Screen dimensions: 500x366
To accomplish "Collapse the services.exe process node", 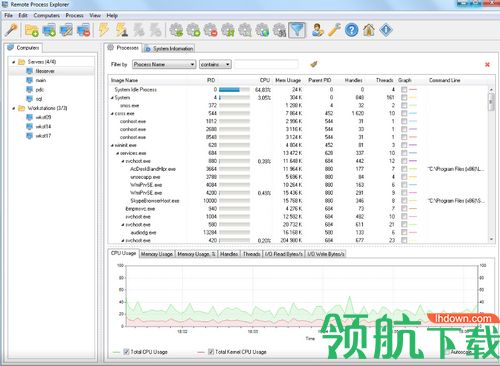I will tap(118, 153).
